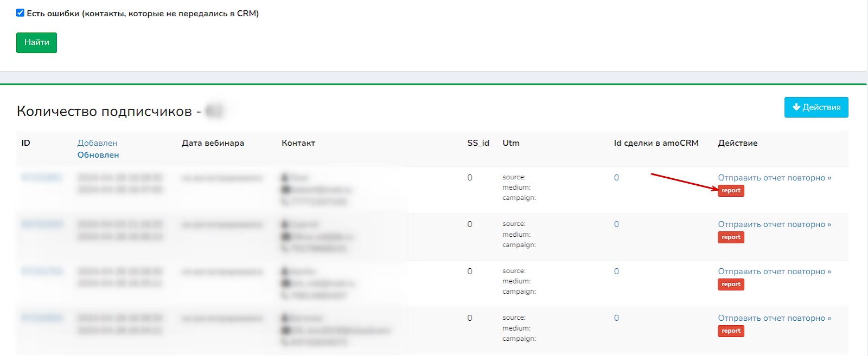Open the subscriber ID link in first row
868x356 pixels.
42,178
